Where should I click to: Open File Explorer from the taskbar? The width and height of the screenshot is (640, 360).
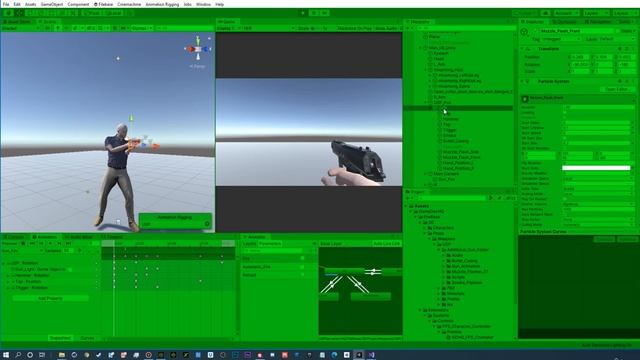coord(62,355)
